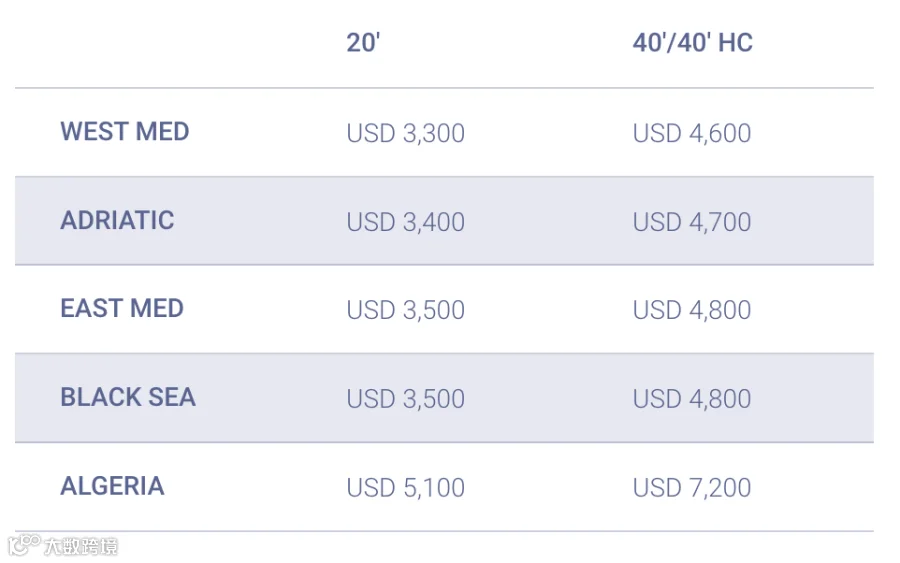
Task: Click the ALGERIA USD 5,100 rate
Action: 405,488
